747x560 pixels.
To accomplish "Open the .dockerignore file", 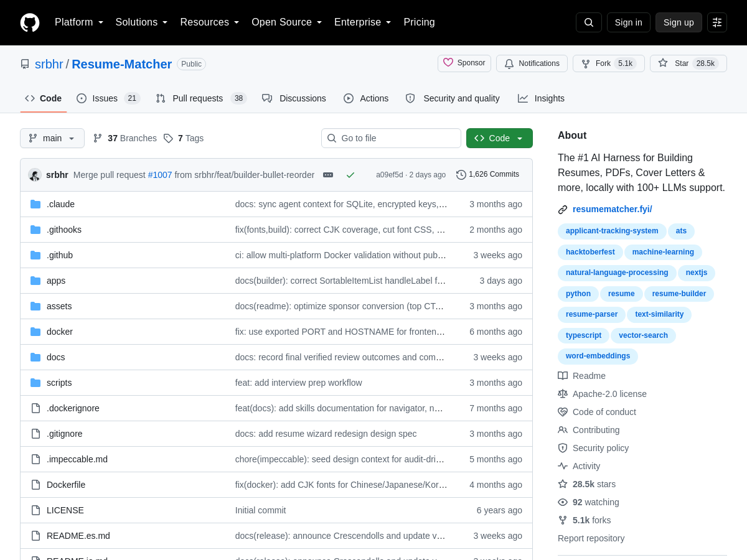I will [73, 408].
